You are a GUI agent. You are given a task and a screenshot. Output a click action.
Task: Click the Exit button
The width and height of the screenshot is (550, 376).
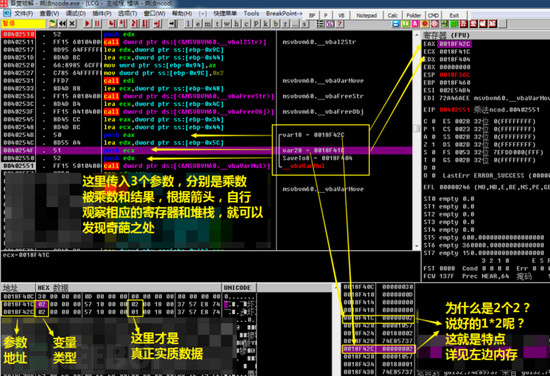pyautogui.click(x=454, y=15)
